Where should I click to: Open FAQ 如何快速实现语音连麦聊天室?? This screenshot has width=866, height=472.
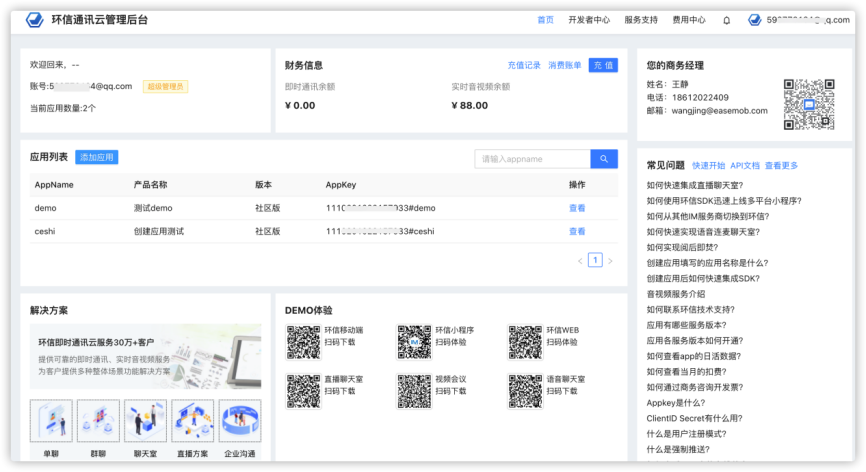tap(703, 232)
